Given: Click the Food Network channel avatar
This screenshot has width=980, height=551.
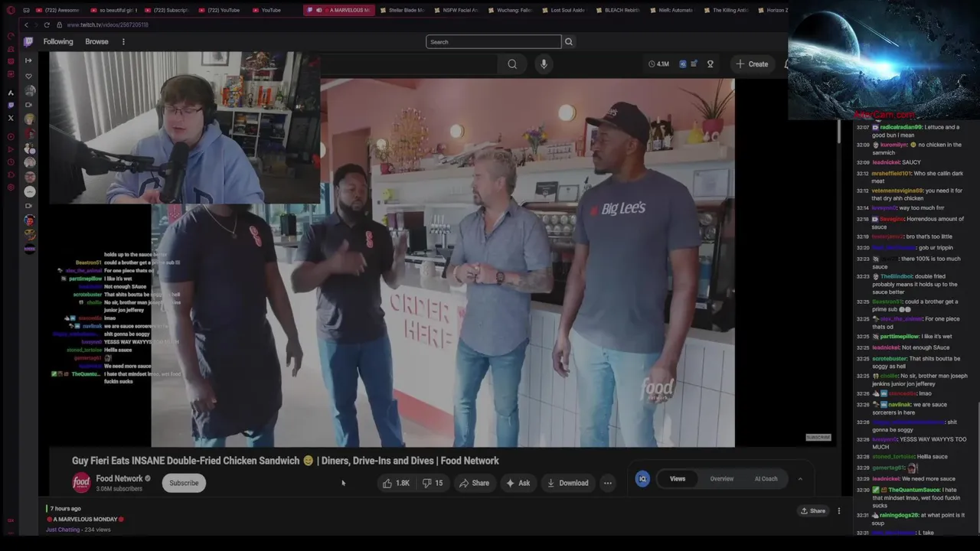Looking at the screenshot, I should (x=81, y=483).
